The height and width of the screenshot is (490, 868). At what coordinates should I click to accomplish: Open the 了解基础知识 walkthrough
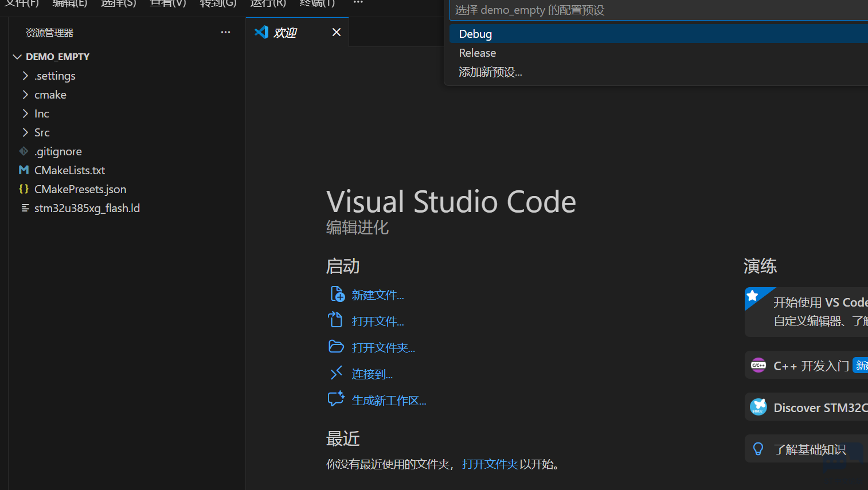806,449
